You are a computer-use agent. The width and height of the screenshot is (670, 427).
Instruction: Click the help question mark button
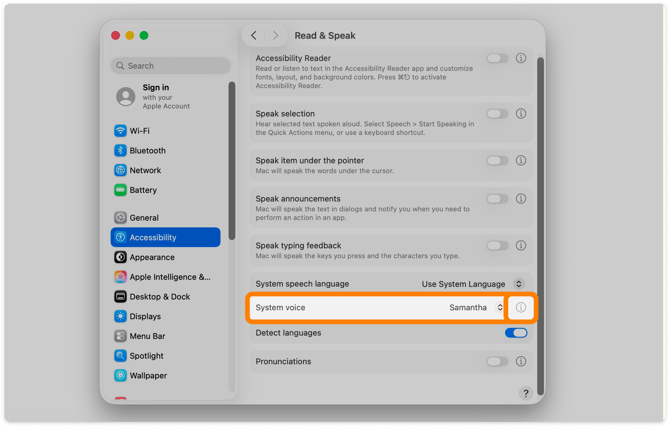pos(526,393)
